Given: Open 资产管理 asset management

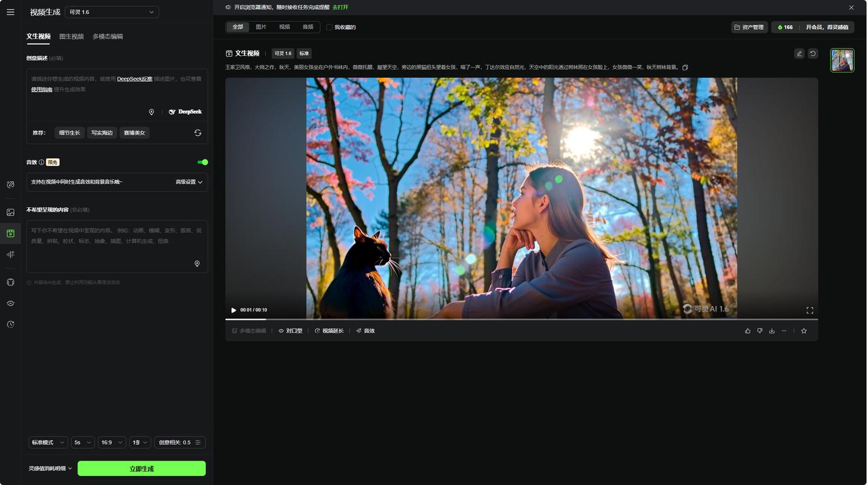Looking at the screenshot, I should [749, 27].
